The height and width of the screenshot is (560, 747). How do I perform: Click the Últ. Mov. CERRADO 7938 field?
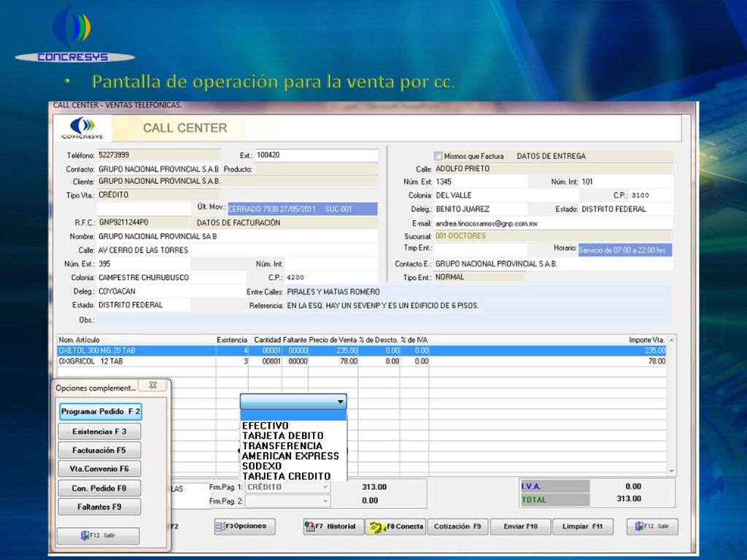click(x=303, y=209)
